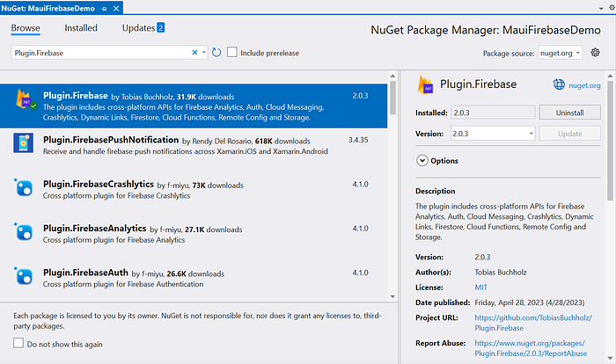Switch to the Installed tab
Viewport: 616px width, 364px height.
(81, 28)
